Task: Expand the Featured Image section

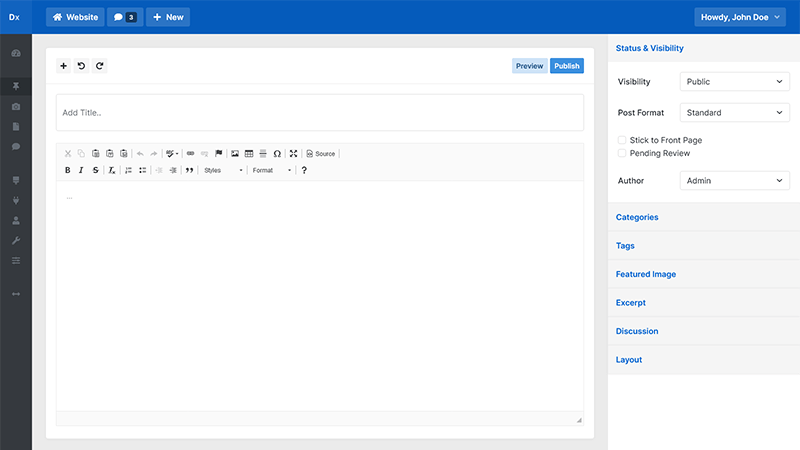Action: (x=646, y=274)
